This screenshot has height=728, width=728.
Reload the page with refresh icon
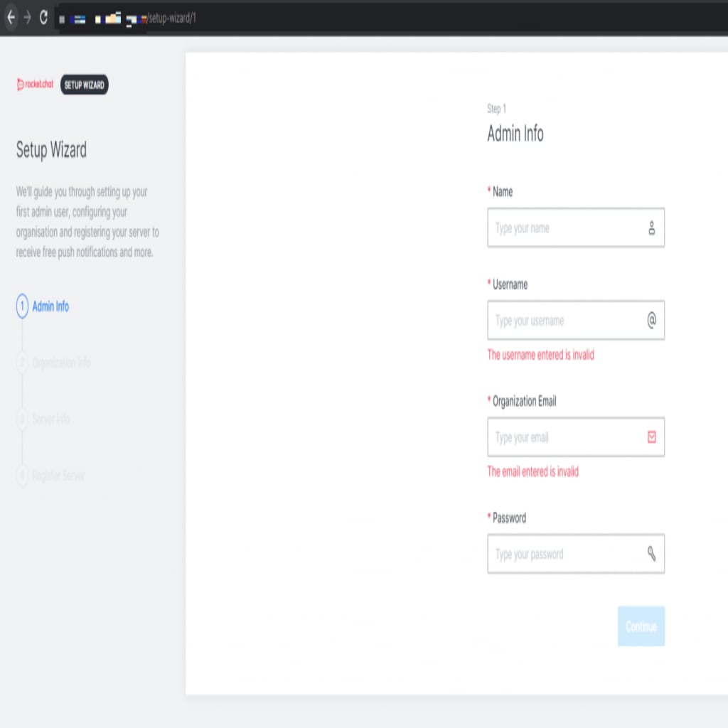pos(43,18)
